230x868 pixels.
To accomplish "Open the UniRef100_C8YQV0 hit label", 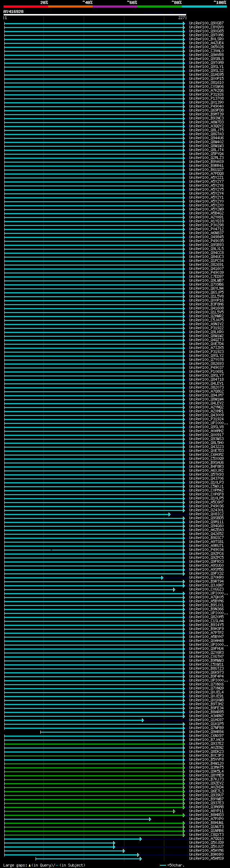I will tap(206, 27).
